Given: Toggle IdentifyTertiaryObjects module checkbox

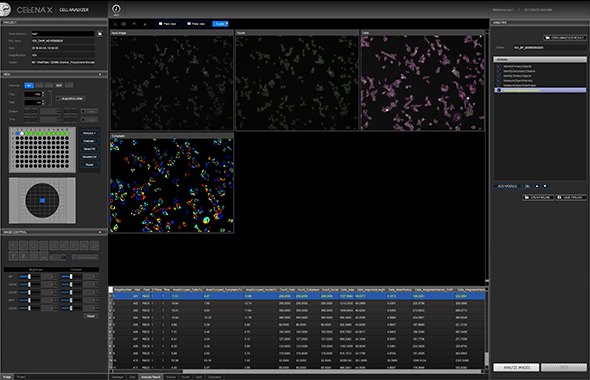Looking at the screenshot, I should pyautogui.click(x=499, y=76).
